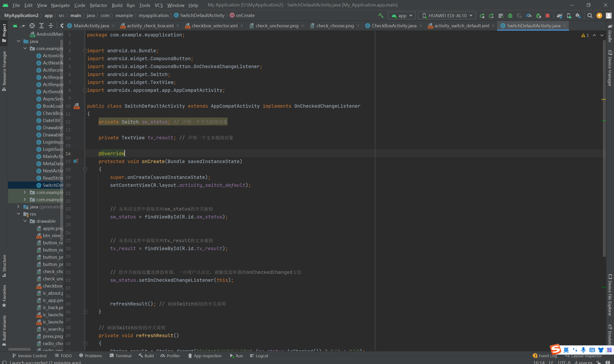Open the HUAWEI EDI-AL10 device dropdown
Screen dimensions: 614x364
tap(447, 15)
